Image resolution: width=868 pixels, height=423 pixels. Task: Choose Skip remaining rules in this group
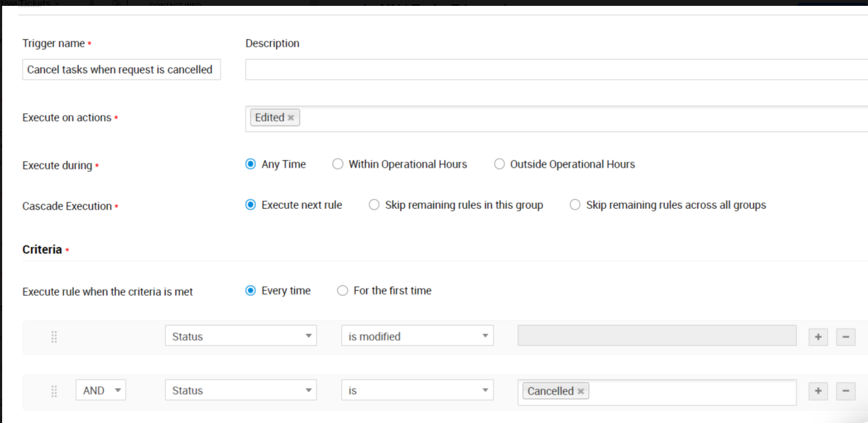374,205
